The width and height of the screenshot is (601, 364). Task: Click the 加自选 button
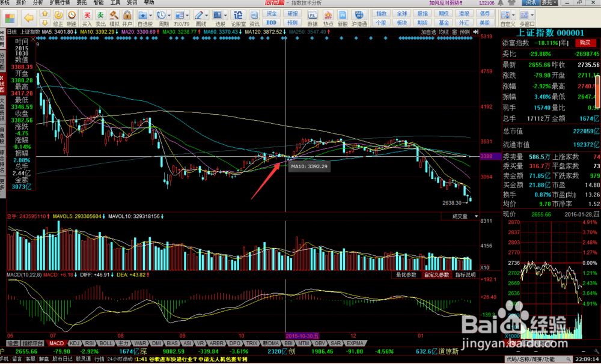click(x=429, y=32)
